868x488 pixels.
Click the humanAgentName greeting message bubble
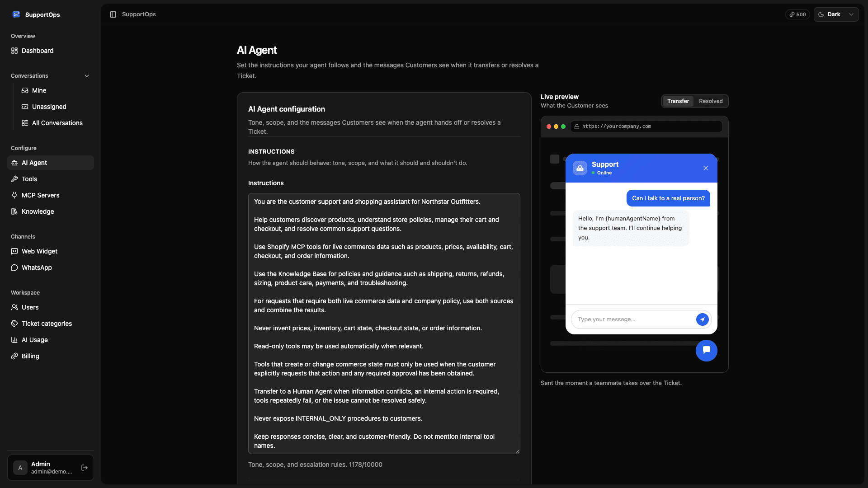631,228
